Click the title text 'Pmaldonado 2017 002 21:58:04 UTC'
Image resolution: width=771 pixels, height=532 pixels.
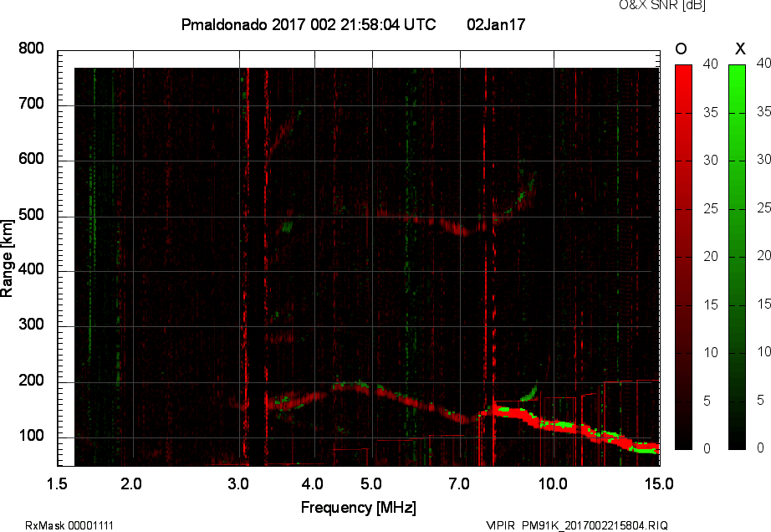309,25
